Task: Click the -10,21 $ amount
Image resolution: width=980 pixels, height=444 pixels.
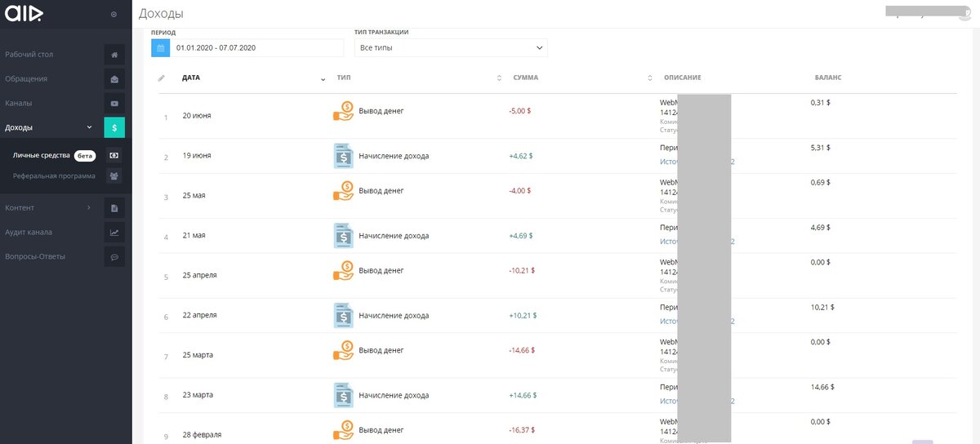Action: pyautogui.click(x=522, y=270)
